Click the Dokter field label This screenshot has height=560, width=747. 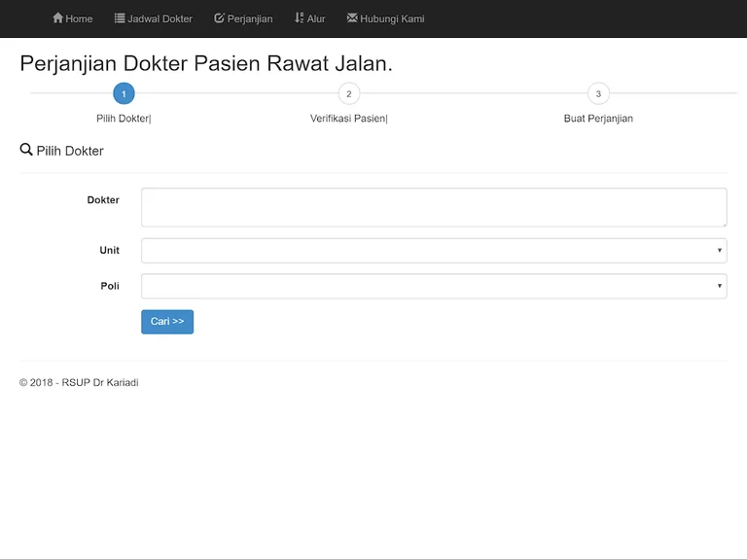(x=103, y=200)
